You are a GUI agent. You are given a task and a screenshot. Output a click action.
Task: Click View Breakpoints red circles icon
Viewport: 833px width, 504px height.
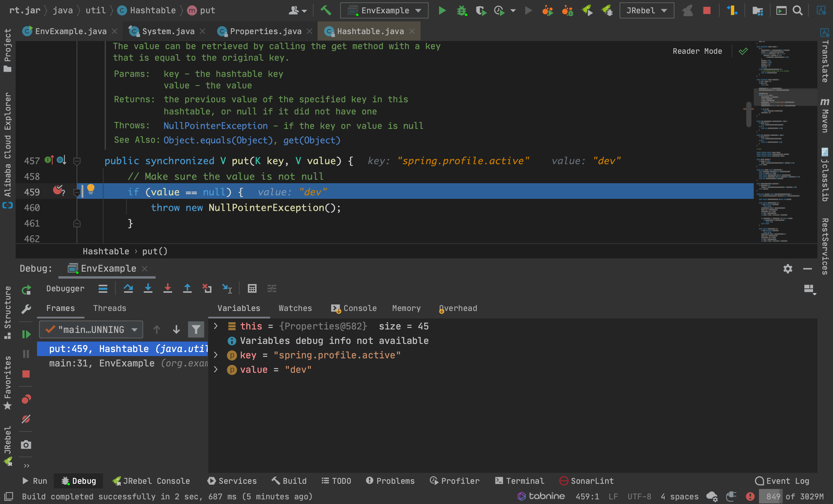tap(26, 399)
